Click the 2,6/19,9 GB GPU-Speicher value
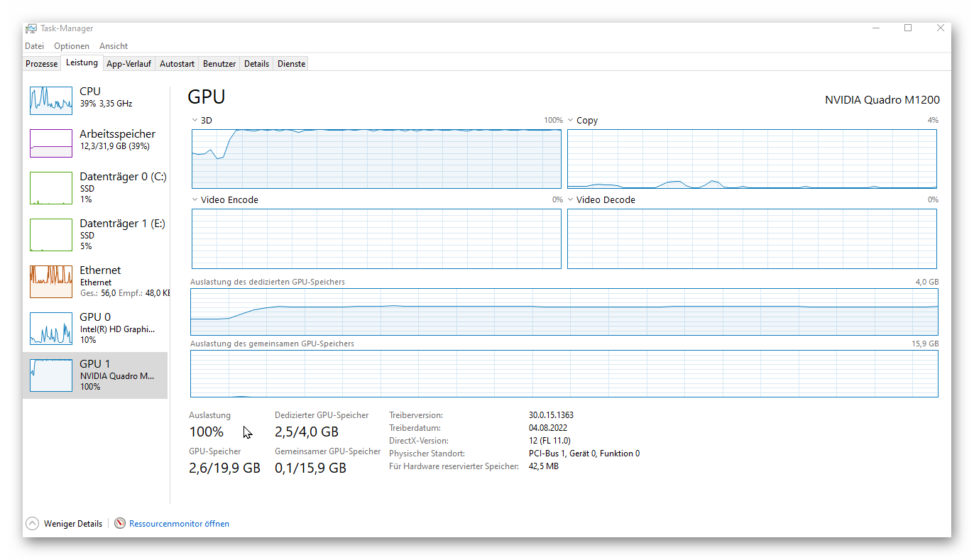The width and height of the screenshot is (974, 560). [224, 468]
